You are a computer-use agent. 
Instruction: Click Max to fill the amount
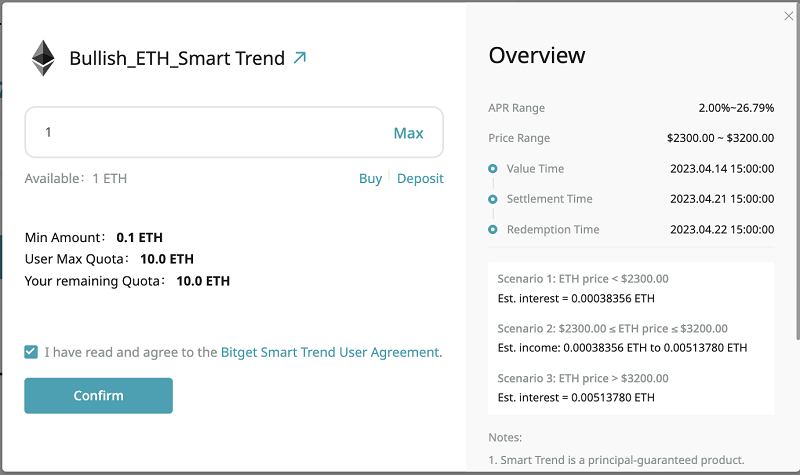(x=408, y=133)
